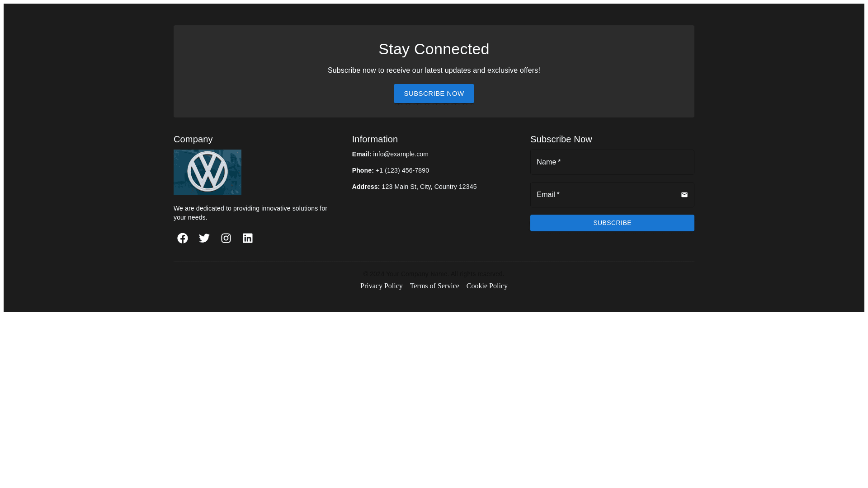868x488 pixels.
Task: Click the Company section heading
Action: 193,139
